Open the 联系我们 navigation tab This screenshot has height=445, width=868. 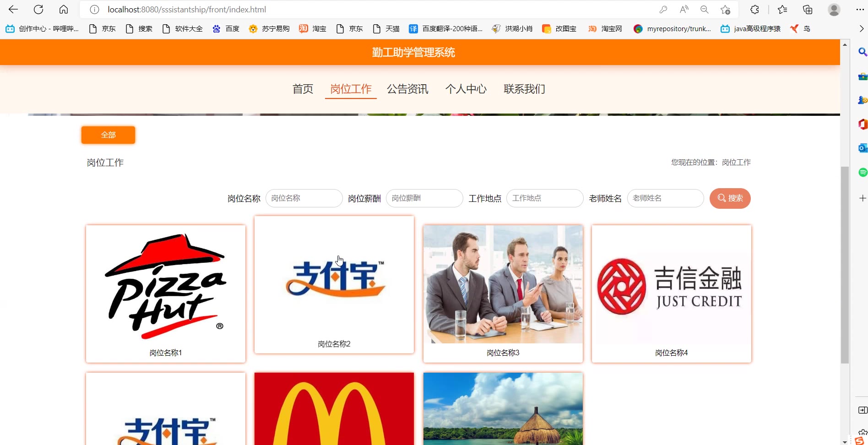[524, 89]
